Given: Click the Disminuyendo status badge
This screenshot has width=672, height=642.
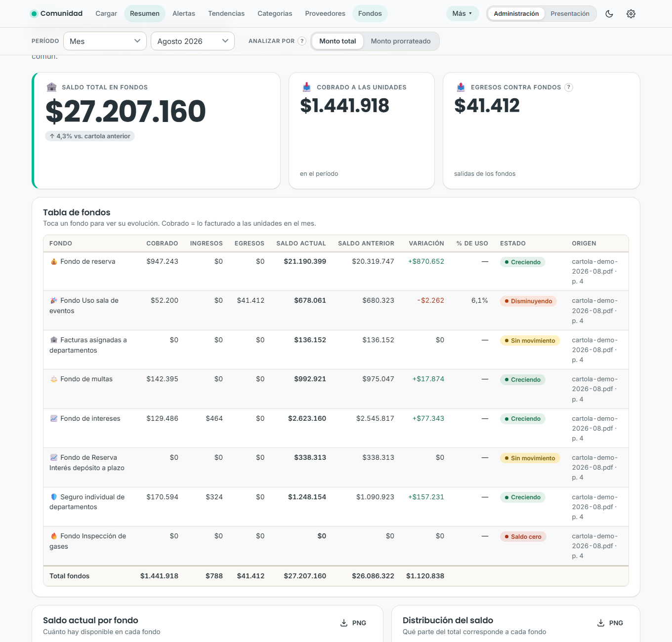Looking at the screenshot, I should point(528,301).
